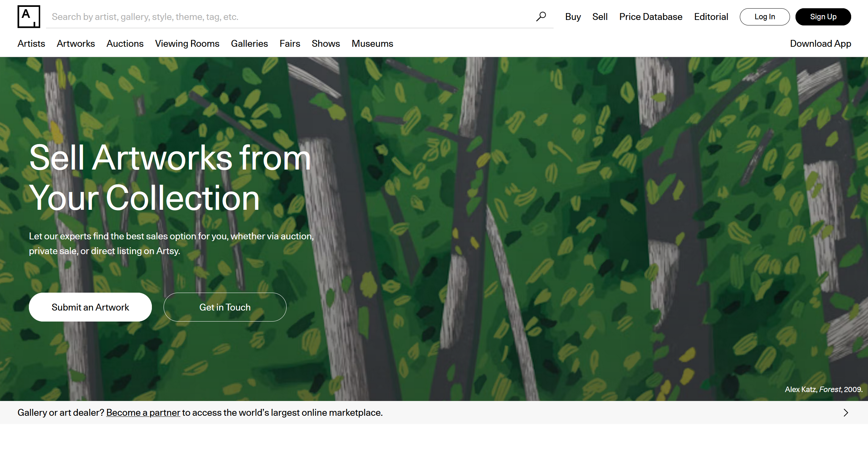
Task: Click the Alex Katz, Forest, 2009 caption
Action: (823, 389)
